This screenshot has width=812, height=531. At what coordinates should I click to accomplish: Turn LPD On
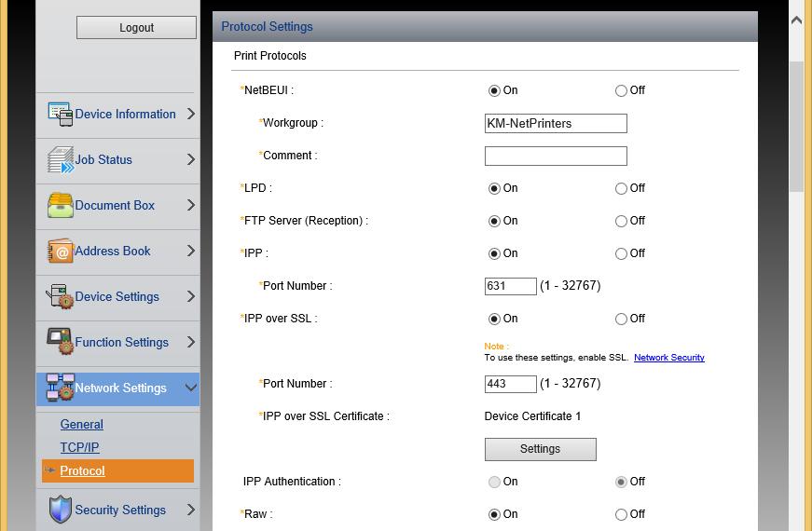(494, 188)
